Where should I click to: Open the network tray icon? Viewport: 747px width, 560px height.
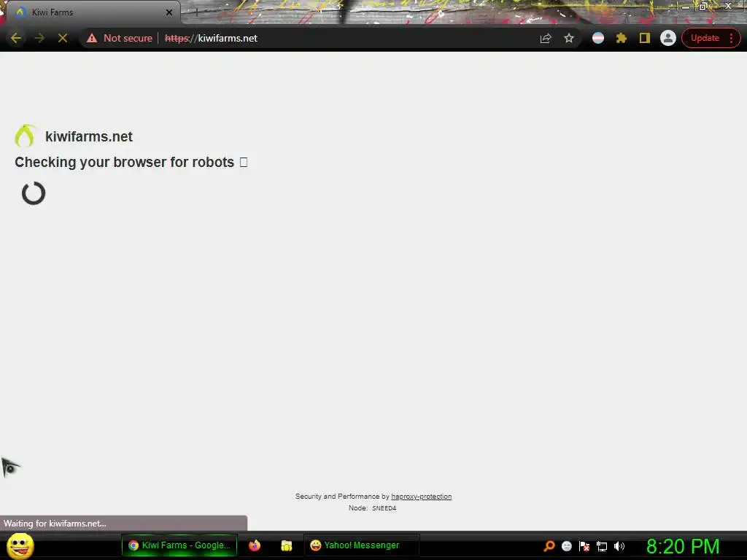pos(602,546)
